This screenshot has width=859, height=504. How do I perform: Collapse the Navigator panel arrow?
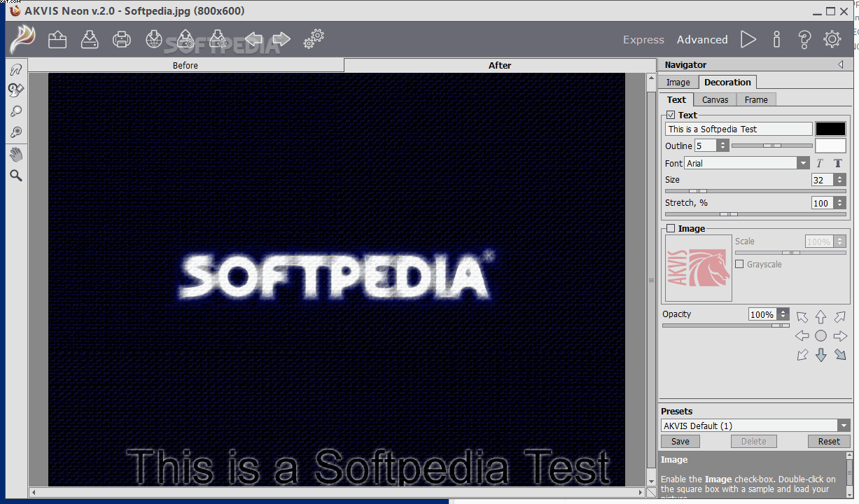click(841, 64)
